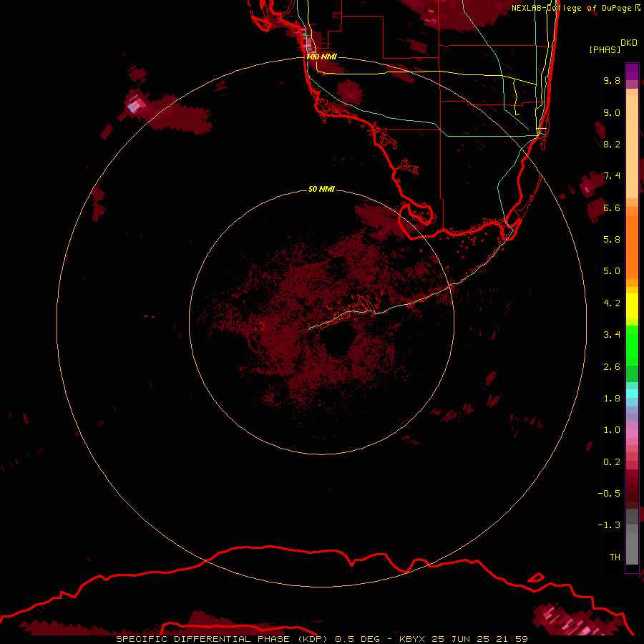Click the [PHAS] units label
Image resolution: width=644 pixels, height=644 pixels.
(x=605, y=49)
